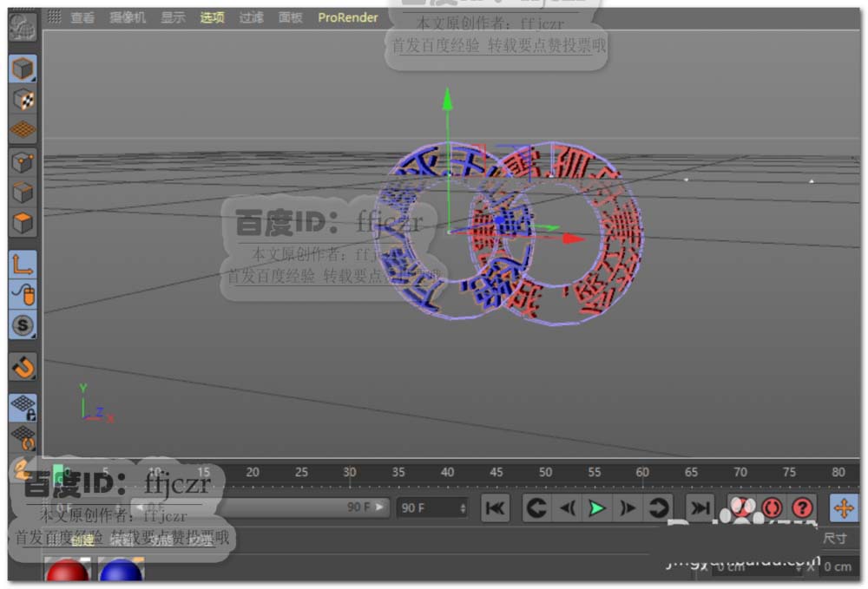Select the Model mode cube icon
Viewport: 868px width, 589px height.
23,69
